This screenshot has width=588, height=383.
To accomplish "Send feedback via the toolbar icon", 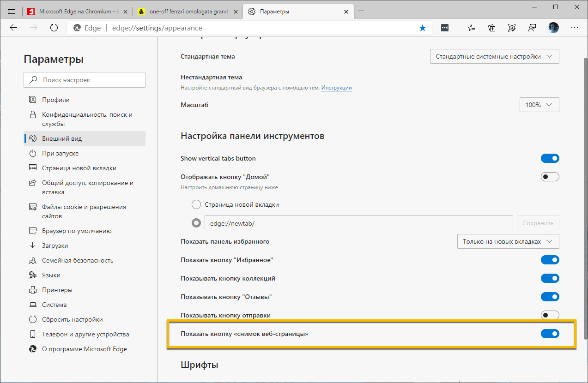I will coord(532,28).
